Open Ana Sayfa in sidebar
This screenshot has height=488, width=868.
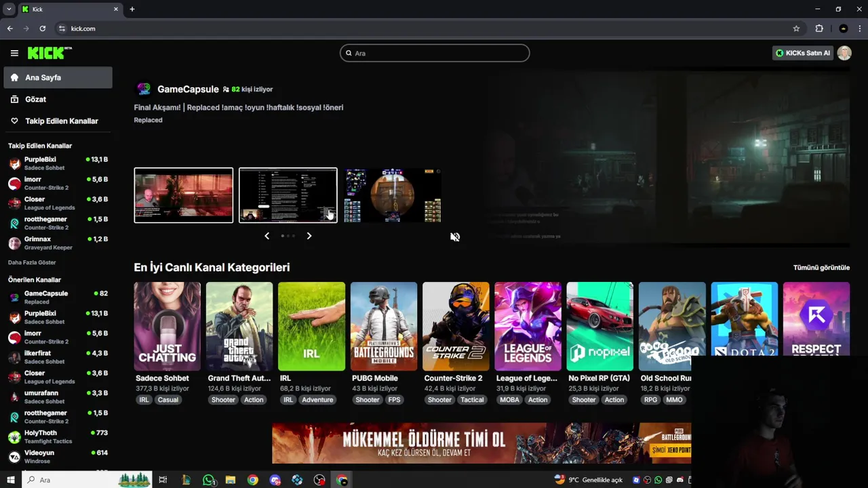pos(58,77)
